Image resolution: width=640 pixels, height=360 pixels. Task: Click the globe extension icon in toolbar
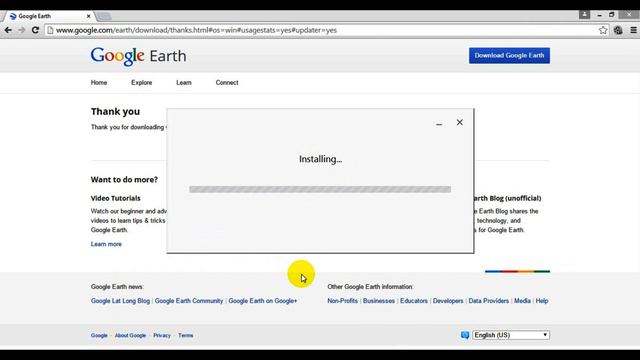click(x=618, y=30)
